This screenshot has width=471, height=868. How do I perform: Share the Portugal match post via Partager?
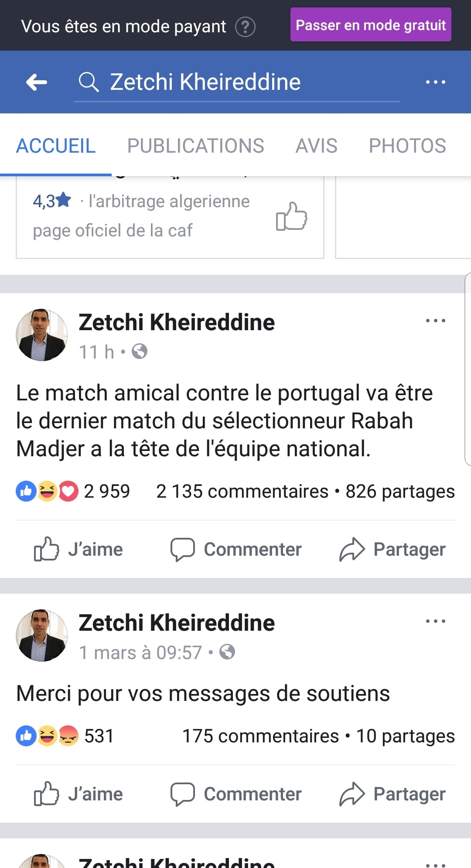point(392,549)
